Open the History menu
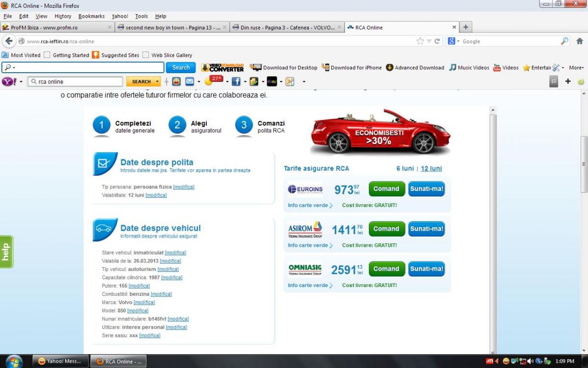This screenshot has width=588, height=368. [63, 16]
